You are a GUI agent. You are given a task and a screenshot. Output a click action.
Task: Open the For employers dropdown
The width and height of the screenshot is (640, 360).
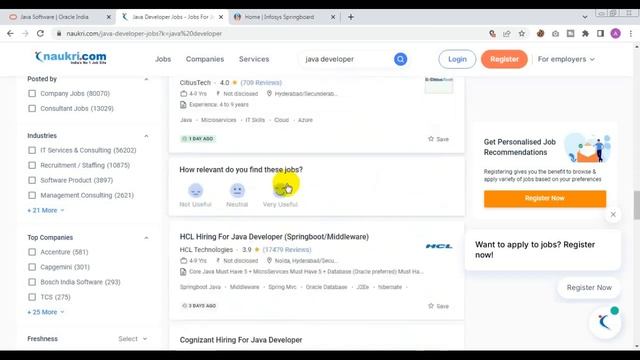(x=566, y=59)
